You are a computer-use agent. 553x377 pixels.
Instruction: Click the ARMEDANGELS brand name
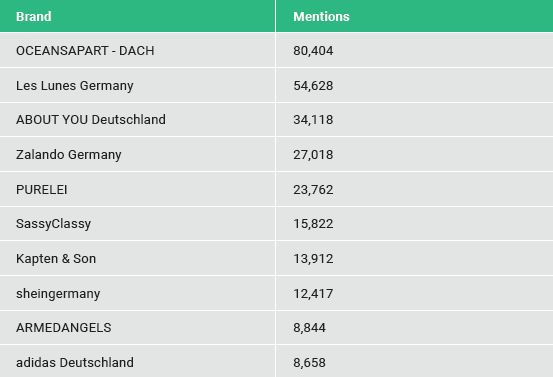(63, 328)
